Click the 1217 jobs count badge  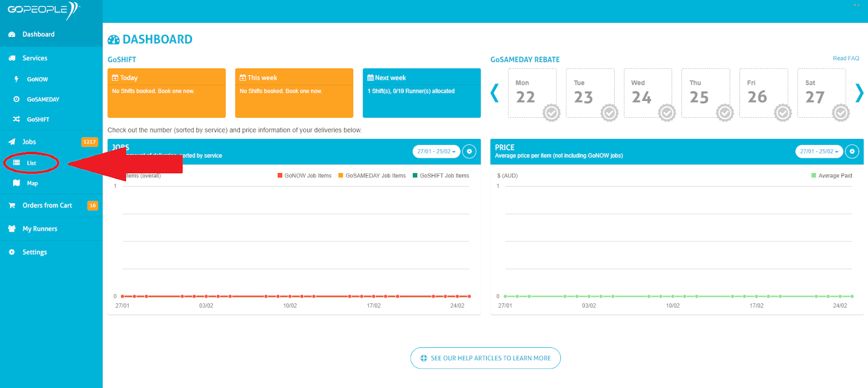click(90, 142)
